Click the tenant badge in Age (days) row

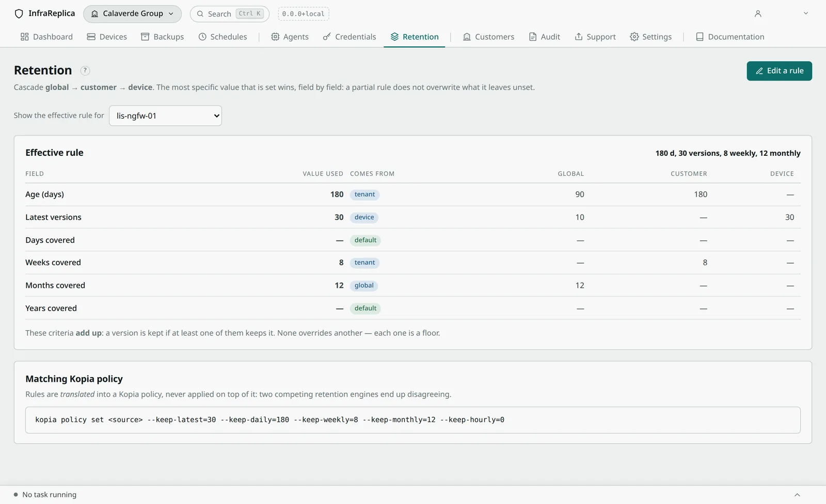pos(365,194)
